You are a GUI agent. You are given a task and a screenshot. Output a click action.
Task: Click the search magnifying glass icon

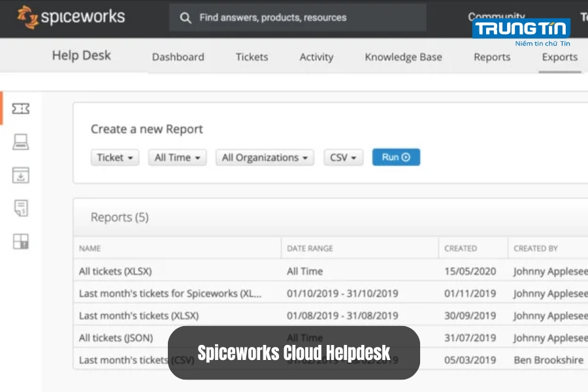point(186,18)
